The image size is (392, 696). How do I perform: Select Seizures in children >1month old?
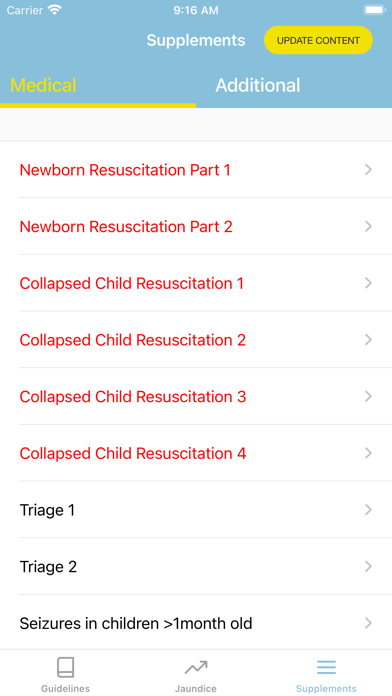click(x=196, y=623)
